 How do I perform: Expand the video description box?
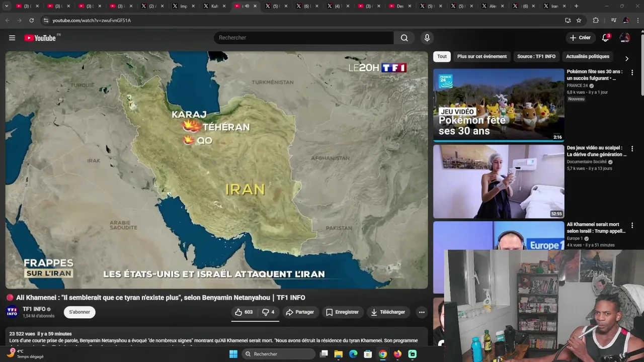click(x=216, y=337)
